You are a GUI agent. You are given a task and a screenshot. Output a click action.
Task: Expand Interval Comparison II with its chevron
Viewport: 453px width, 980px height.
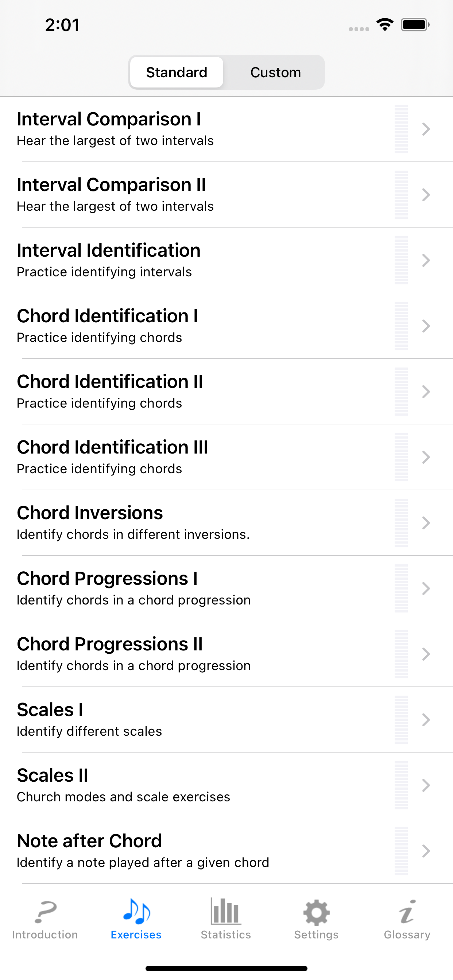point(426,195)
